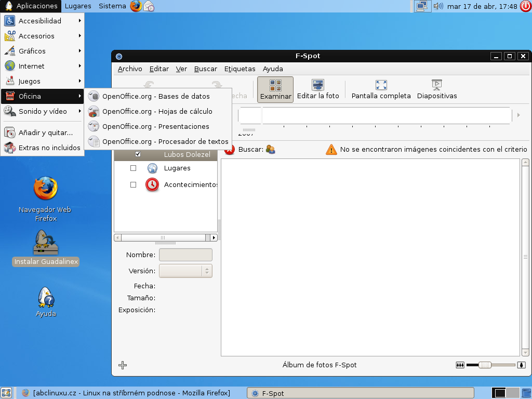The image size is (532, 399).
Task: Select Instalar Guadalinex desktop icon
Action: click(46, 248)
